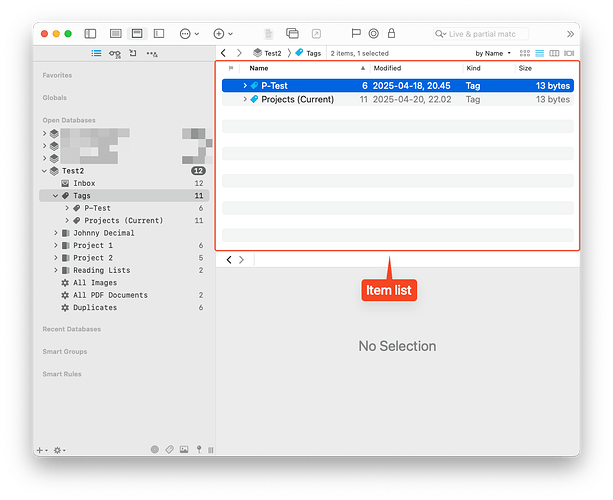Sort by the Modified column header
This screenshot has height=500, width=613.
387,68
